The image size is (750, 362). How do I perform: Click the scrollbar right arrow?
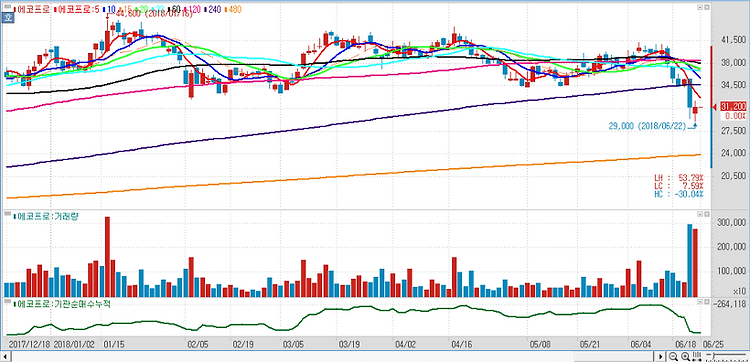[x=661, y=357]
